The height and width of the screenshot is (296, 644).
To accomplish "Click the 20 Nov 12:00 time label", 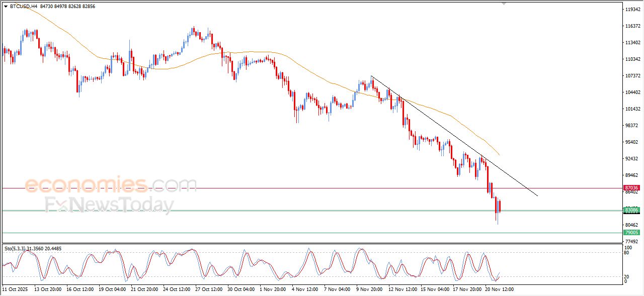I will [x=499, y=289].
